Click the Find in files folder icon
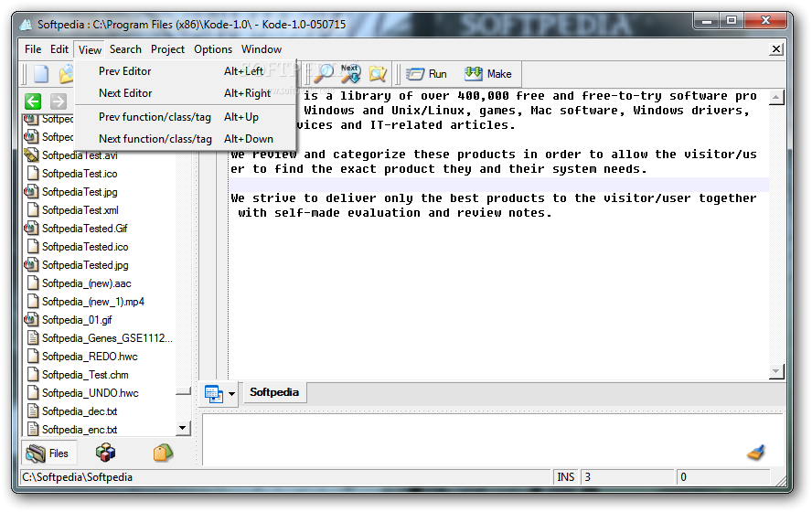 tap(378, 74)
